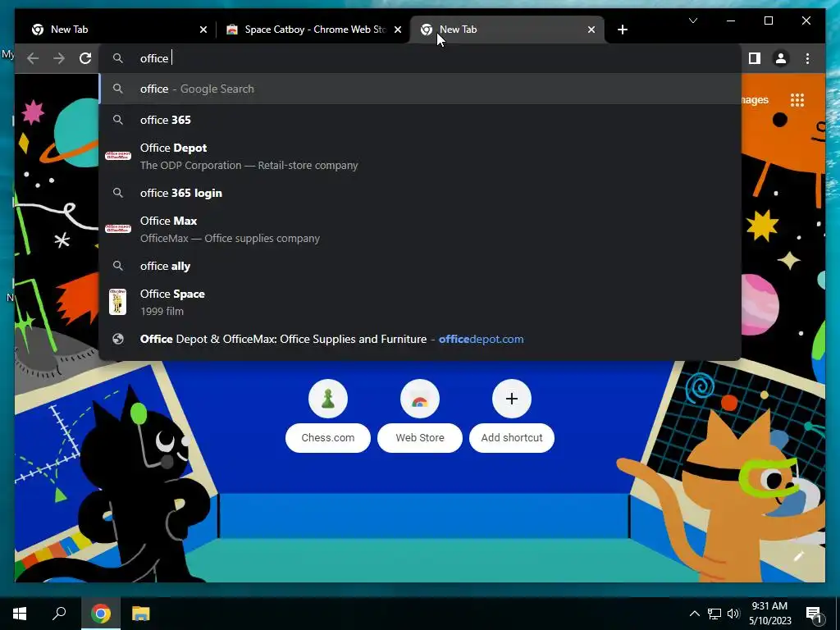This screenshot has width=840, height=630.
Task: Open the Chrome side panel
Action: 755,58
